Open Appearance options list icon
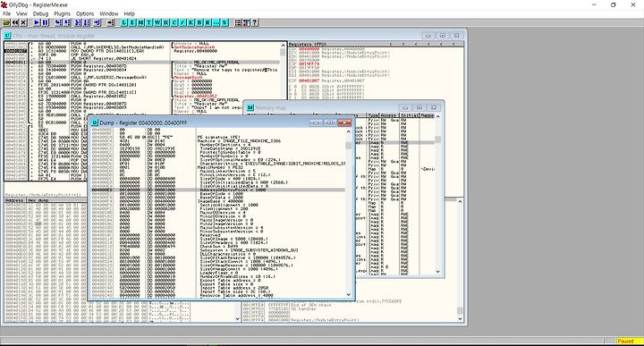644x346 pixels. pos(238,22)
